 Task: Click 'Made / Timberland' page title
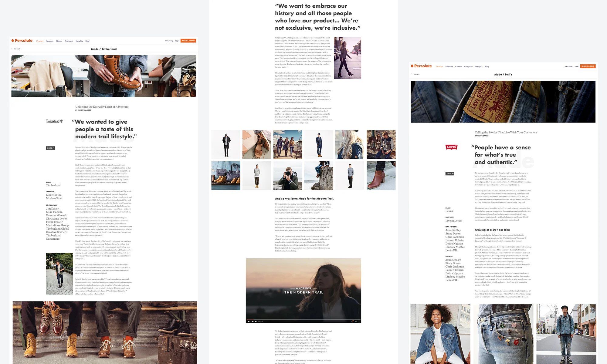click(x=104, y=49)
